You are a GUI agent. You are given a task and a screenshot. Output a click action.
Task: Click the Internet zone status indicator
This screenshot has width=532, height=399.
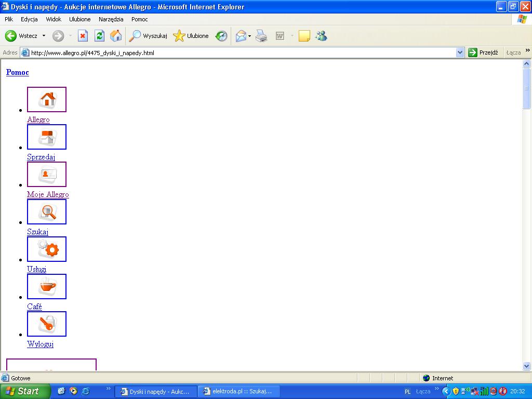[438, 378]
